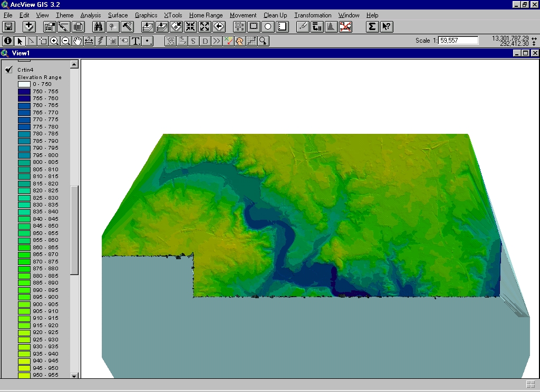Select the Vertex Edit tool
540x392 pixels.
point(31,41)
